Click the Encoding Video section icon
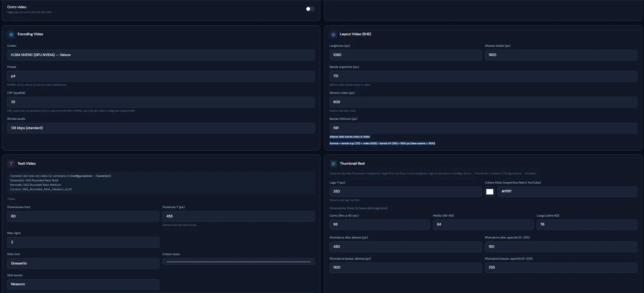This screenshot has width=644, height=293. click(x=11, y=35)
